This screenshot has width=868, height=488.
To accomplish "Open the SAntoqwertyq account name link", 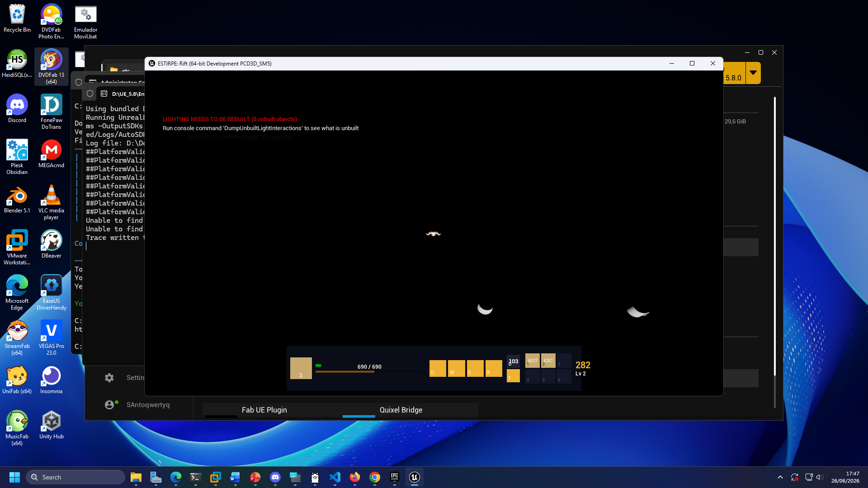I will point(148,405).
